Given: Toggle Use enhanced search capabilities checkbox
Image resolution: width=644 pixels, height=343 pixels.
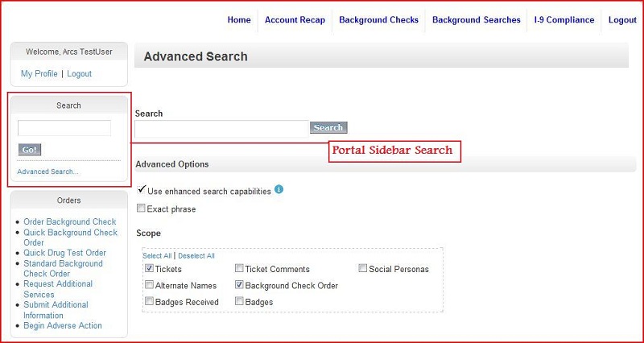Looking at the screenshot, I should [142, 189].
